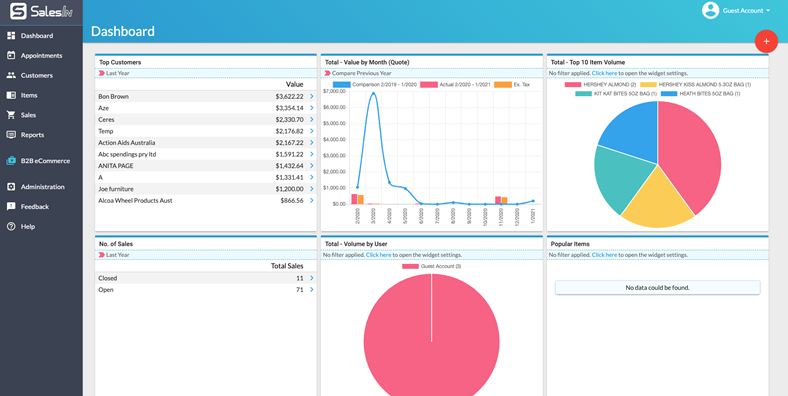The width and height of the screenshot is (788, 396).
Task: Click the Compare Previous Year filter tag
Action: coord(357,73)
